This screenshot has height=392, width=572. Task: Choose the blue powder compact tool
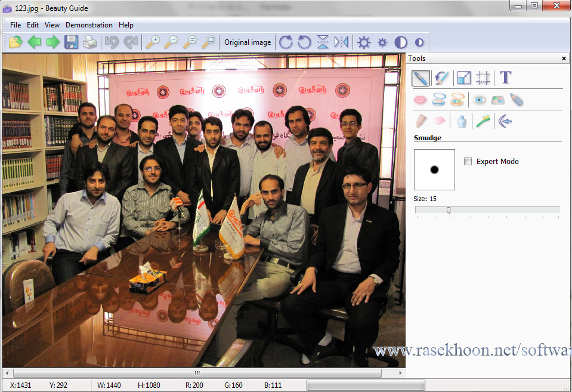(x=438, y=99)
